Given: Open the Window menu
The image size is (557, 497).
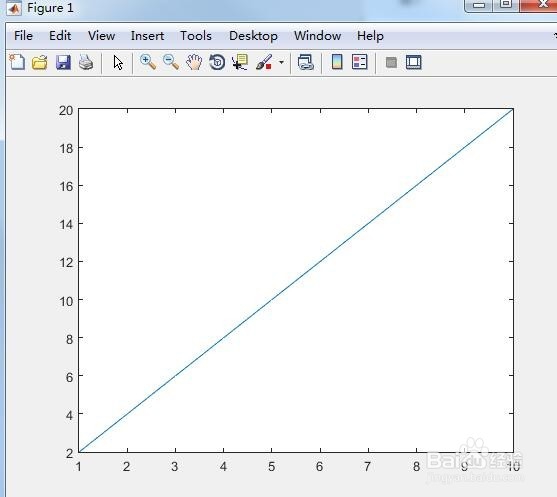Looking at the screenshot, I should coord(318,36).
